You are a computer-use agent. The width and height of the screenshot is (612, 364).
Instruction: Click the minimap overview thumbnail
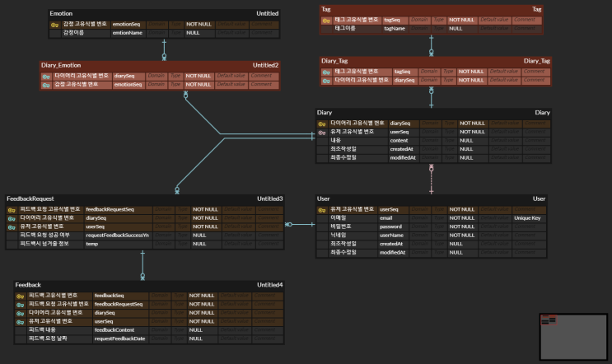573,337
